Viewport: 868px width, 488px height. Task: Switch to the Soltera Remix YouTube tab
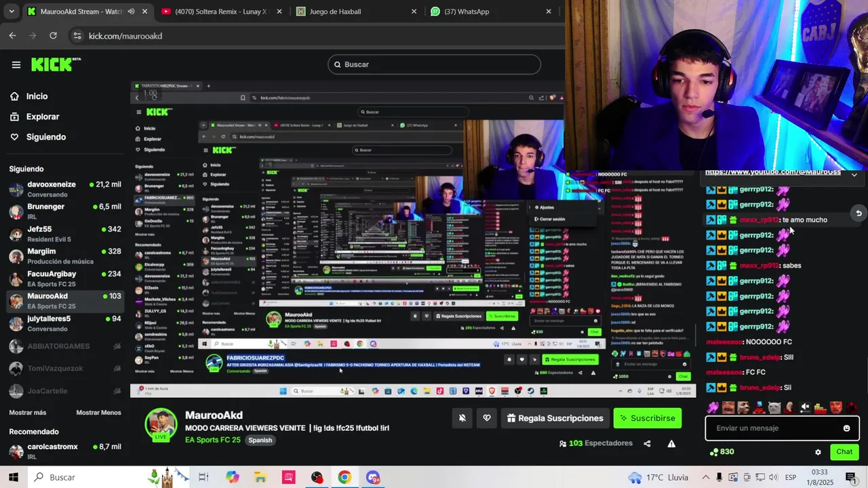coord(222,12)
